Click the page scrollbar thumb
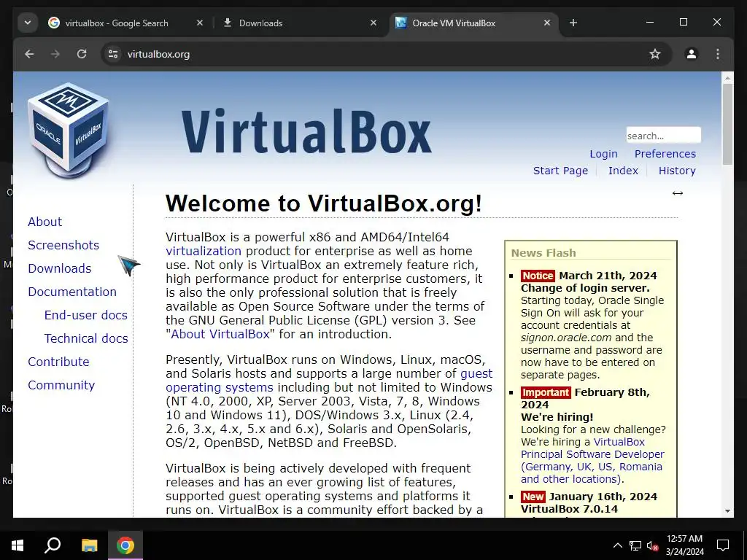The height and width of the screenshot is (560, 747). pos(727,124)
